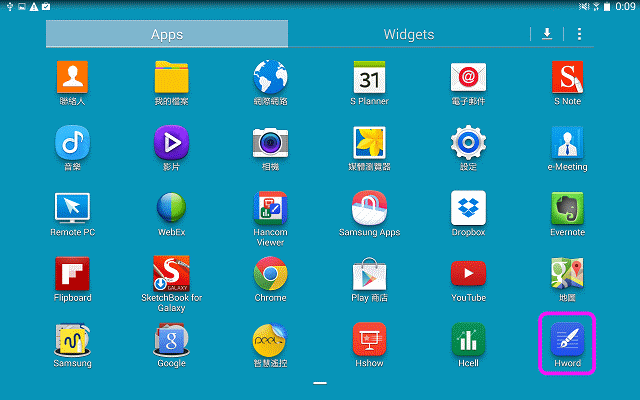This screenshot has width=640, height=400.
Task: Open the Google apps folder
Action: click(171, 340)
